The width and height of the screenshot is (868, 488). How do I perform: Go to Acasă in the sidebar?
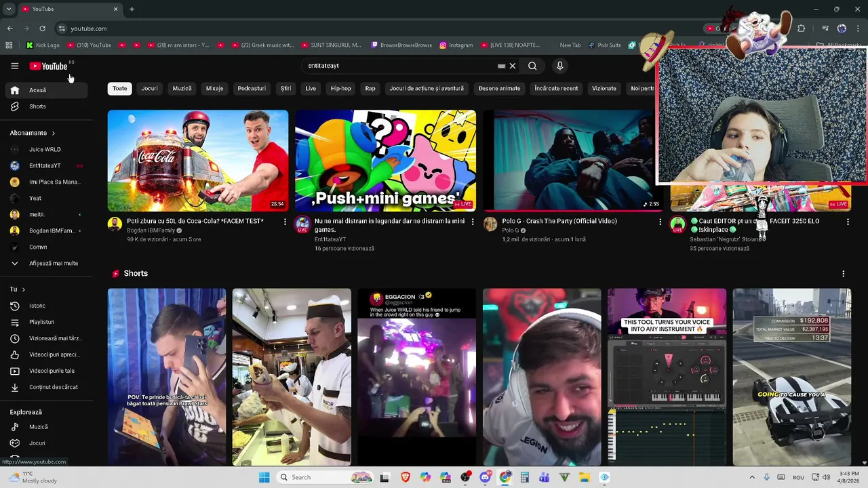45,90
